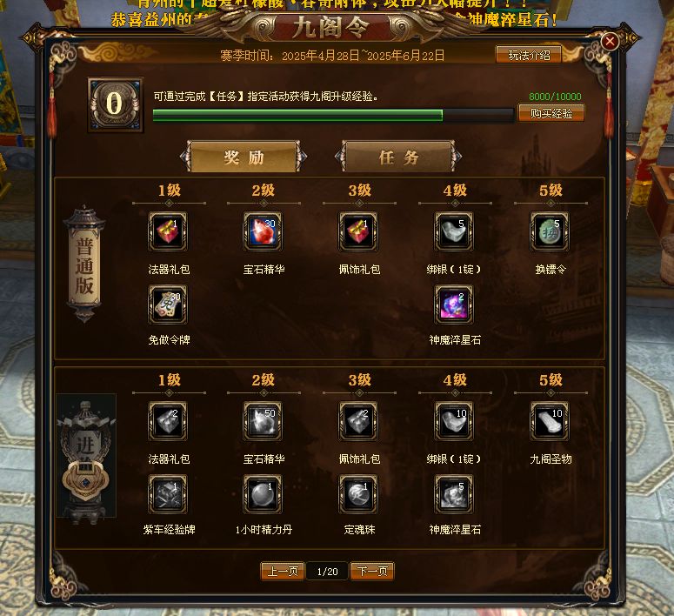Screen dimensions: 674x616
Task: Switch to the 任务 tab
Action: click(x=398, y=157)
